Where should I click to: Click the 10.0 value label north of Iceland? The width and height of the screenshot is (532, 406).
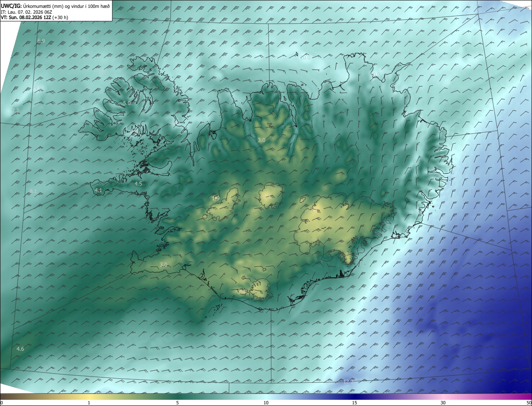pyautogui.click(x=305, y=58)
